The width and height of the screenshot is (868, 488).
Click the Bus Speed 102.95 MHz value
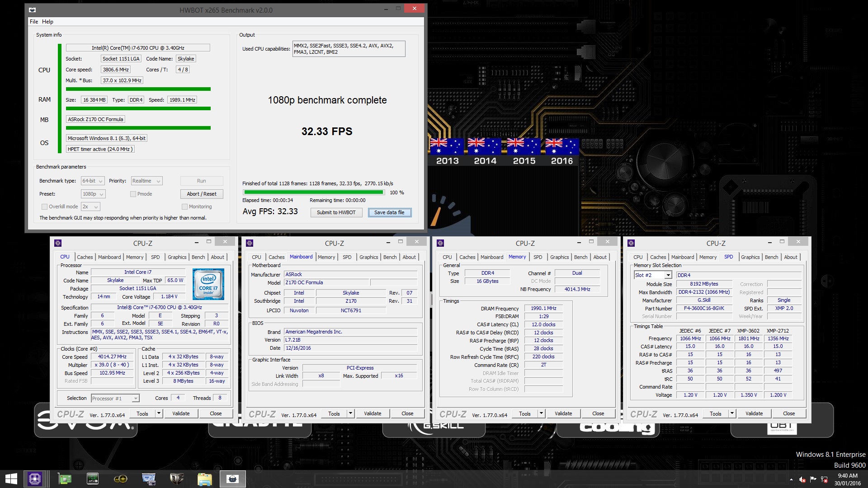point(112,373)
